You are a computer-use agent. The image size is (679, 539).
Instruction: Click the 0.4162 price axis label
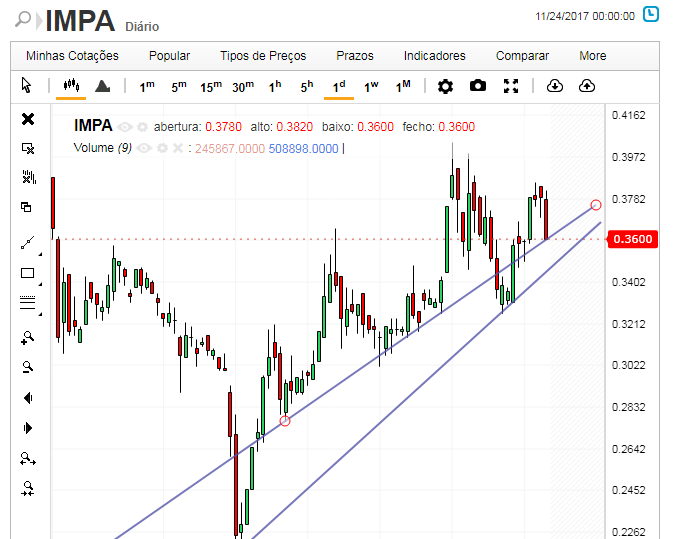(x=628, y=115)
